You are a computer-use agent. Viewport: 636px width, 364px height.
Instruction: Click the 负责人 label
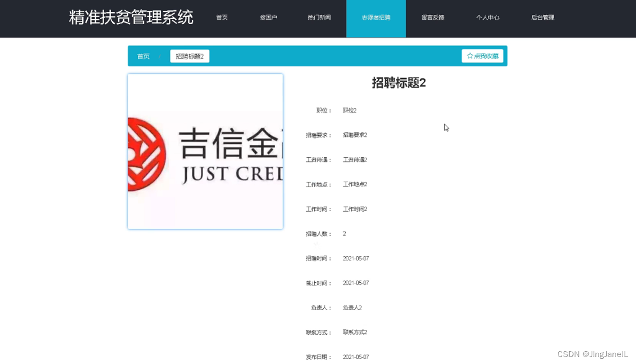coord(321,308)
